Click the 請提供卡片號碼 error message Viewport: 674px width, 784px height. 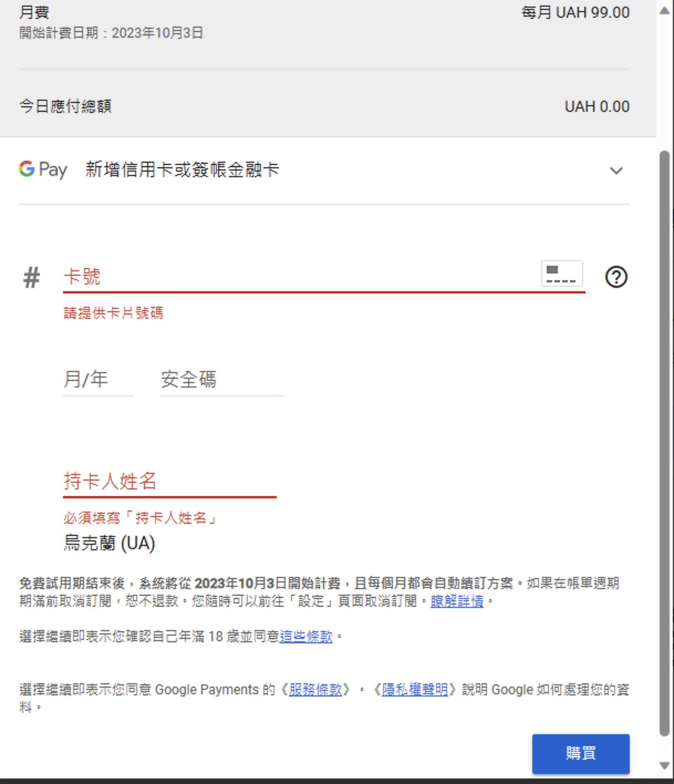[113, 313]
